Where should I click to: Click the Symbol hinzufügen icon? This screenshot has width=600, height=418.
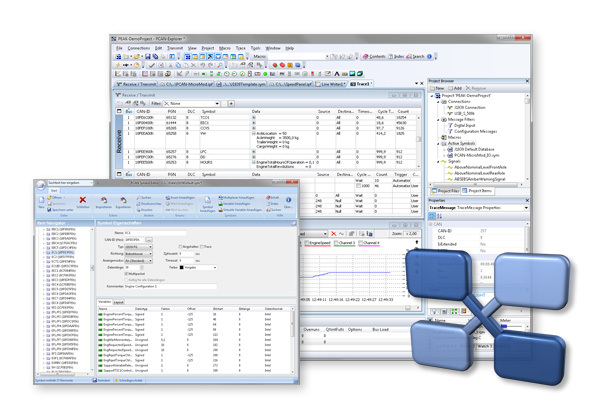coord(207,200)
